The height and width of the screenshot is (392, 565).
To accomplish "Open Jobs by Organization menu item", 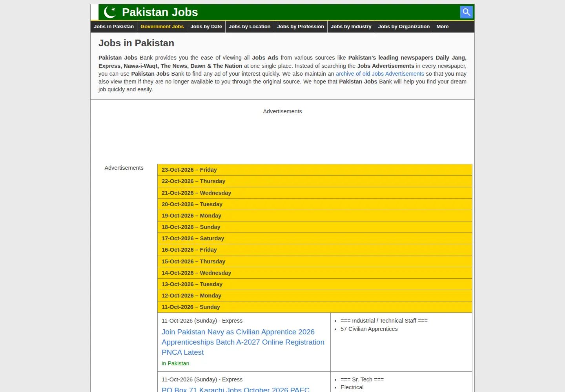I will pyautogui.click(x=404, y=27).
